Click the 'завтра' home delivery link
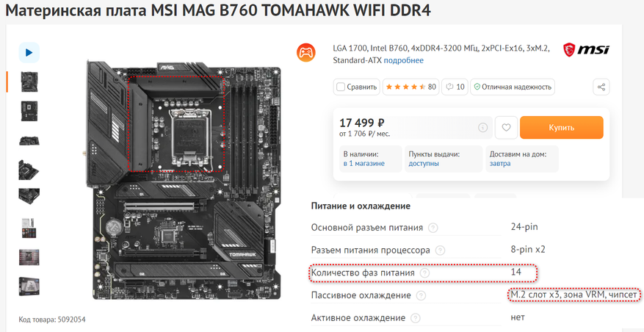The height and width of the screenshot is (332, 644). [500, 164]
